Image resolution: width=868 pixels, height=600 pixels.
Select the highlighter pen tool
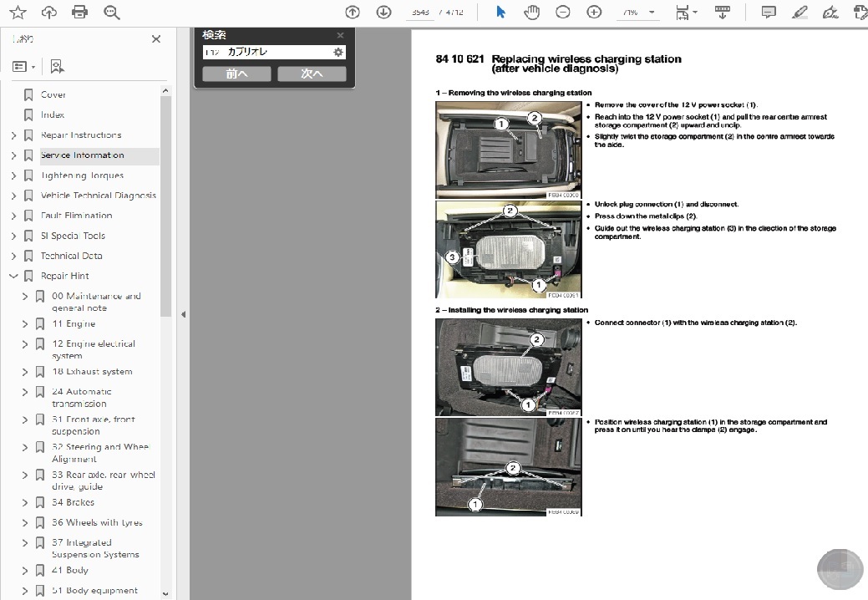[799, 13]
